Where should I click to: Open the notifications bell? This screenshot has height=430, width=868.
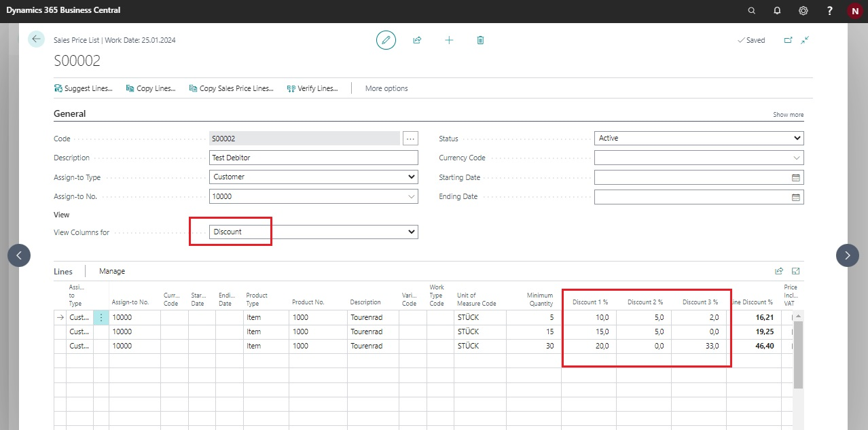tap(777, 11)
